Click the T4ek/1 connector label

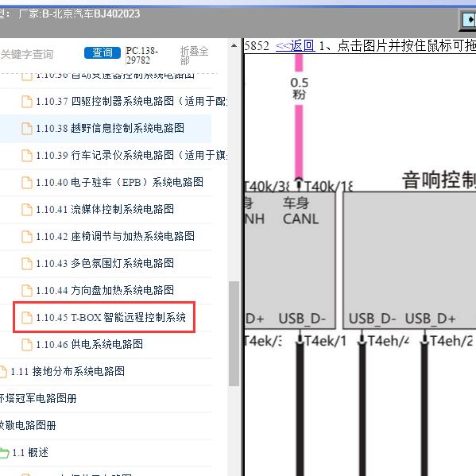click(326, 341)
